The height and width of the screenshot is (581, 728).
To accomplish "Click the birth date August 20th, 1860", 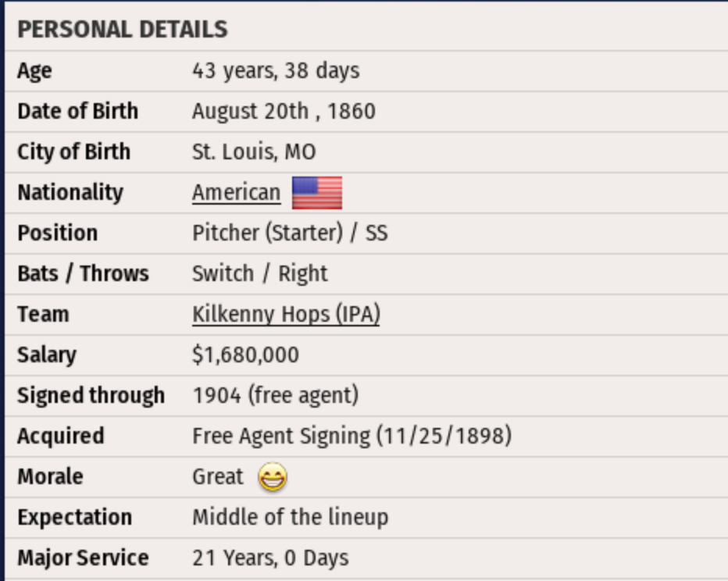I will (x=284, y=112).
